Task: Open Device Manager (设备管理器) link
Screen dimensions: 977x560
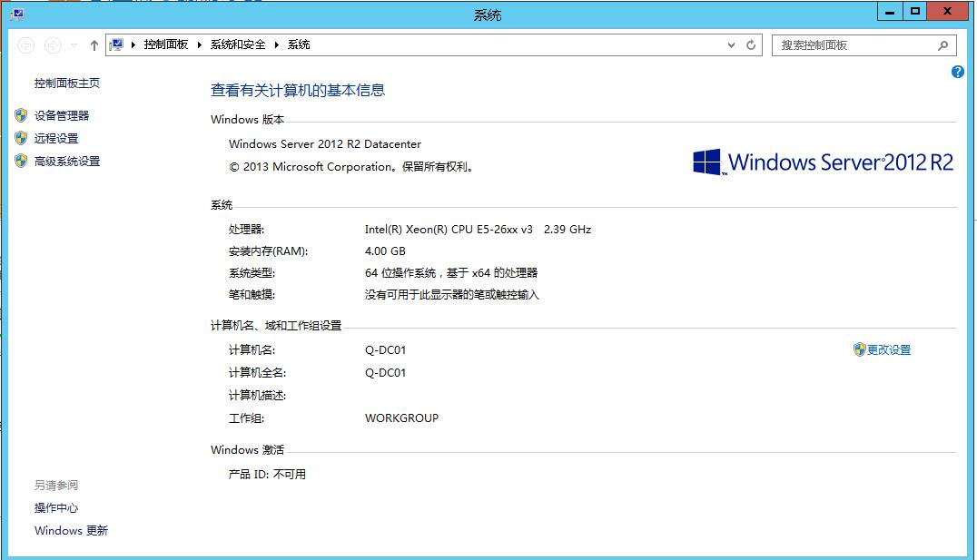Action: (x=62, y=115)
